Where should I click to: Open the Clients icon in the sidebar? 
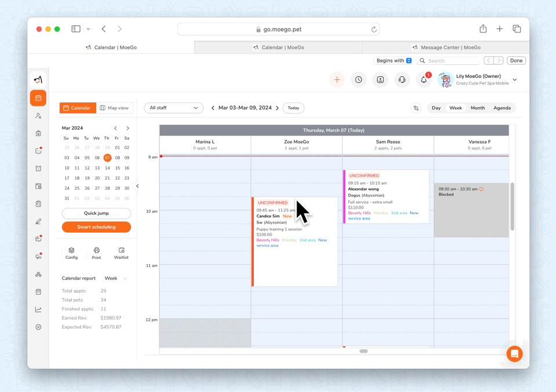point(38,116)
